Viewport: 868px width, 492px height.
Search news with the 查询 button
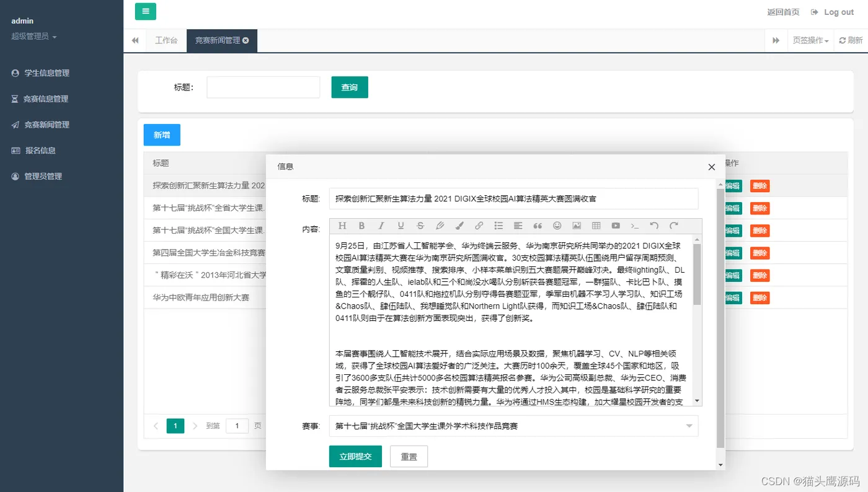(x=350, y=87)
